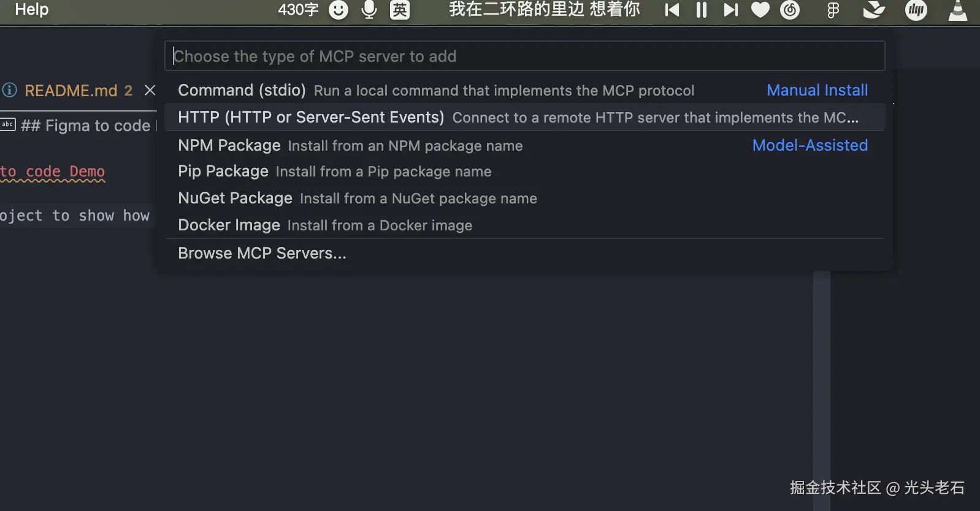Image resolution: width=980 pixels, height=511 pixels.
Task: Open the NetEase Music menu bar icon
Action: pos(790,10)
